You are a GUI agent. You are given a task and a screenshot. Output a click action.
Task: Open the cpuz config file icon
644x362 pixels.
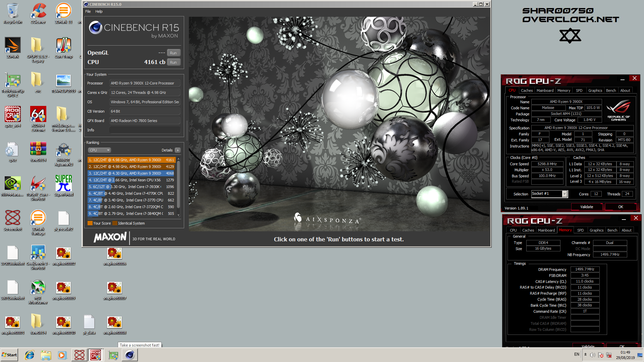point(12,152)
